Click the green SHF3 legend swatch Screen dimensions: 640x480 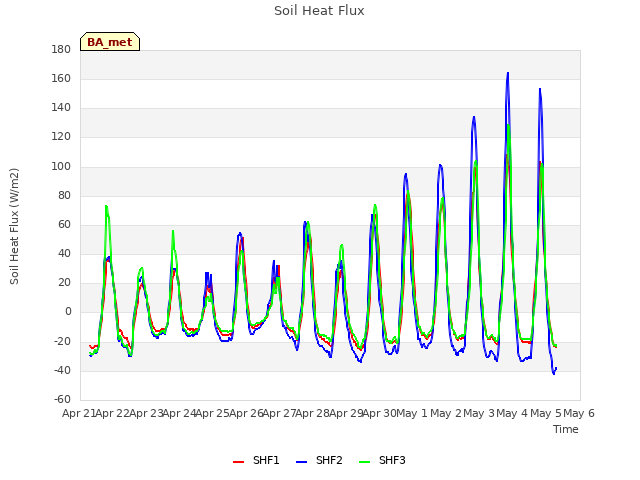coord(364,462)
